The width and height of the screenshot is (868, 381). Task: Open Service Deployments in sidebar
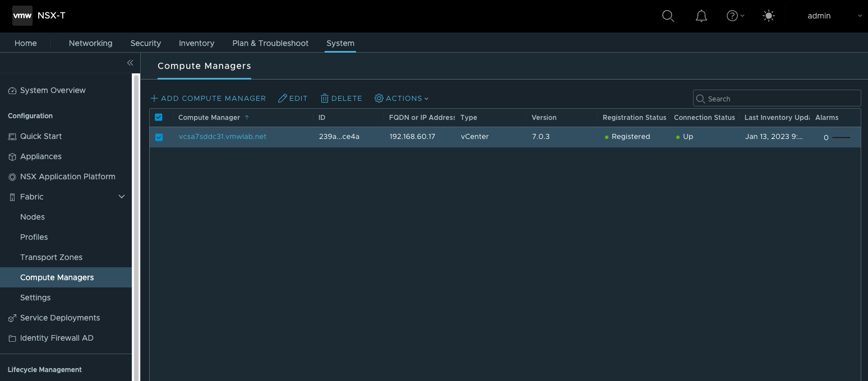pos(60,318)
